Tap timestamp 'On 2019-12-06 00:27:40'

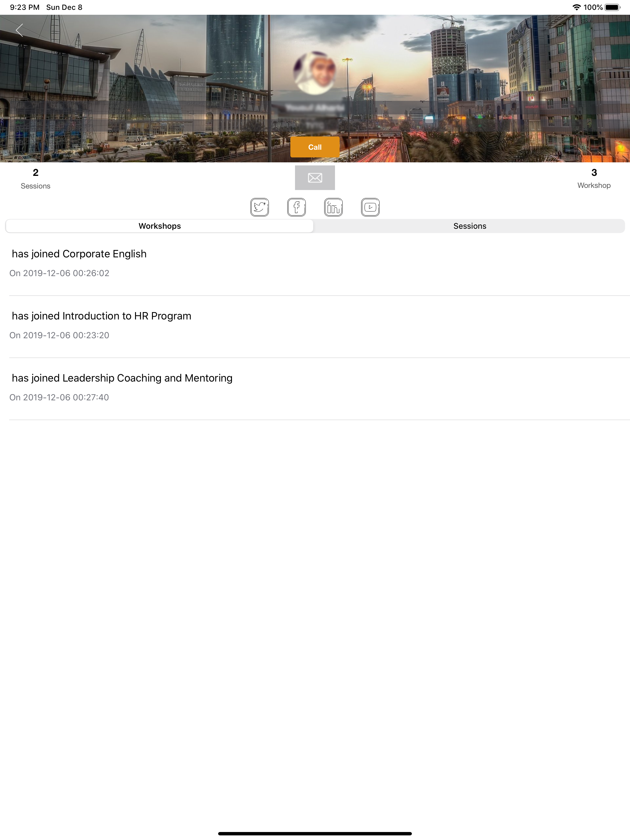(x=59, y=397)
